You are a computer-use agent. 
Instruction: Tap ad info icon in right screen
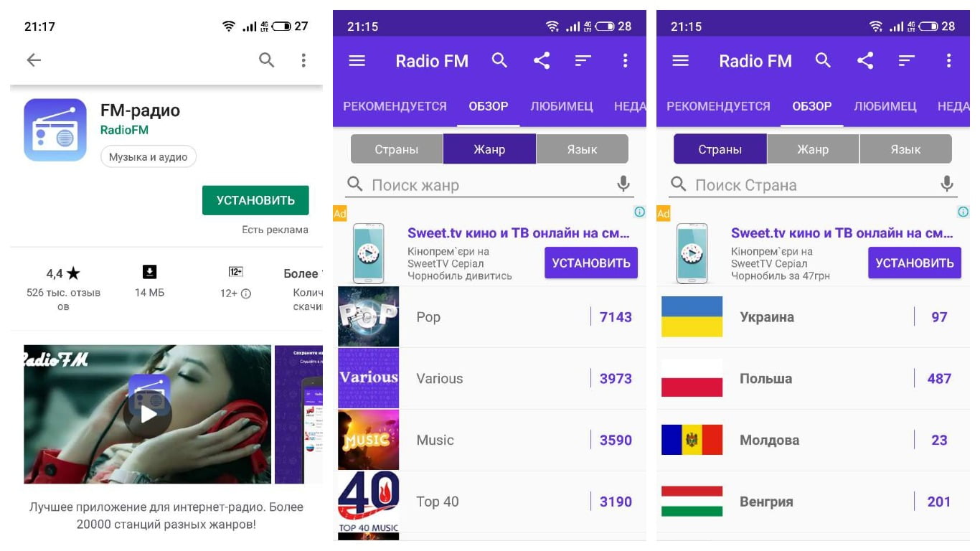(963, 212)
